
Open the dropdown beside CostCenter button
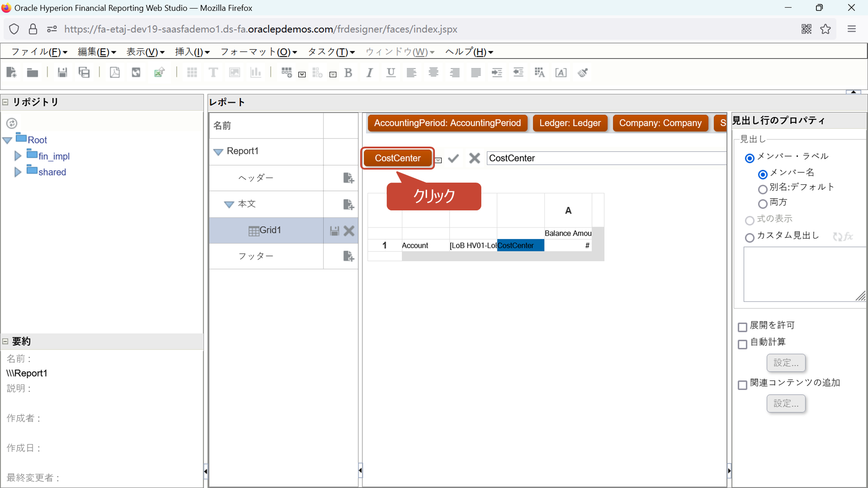[439, 160]
